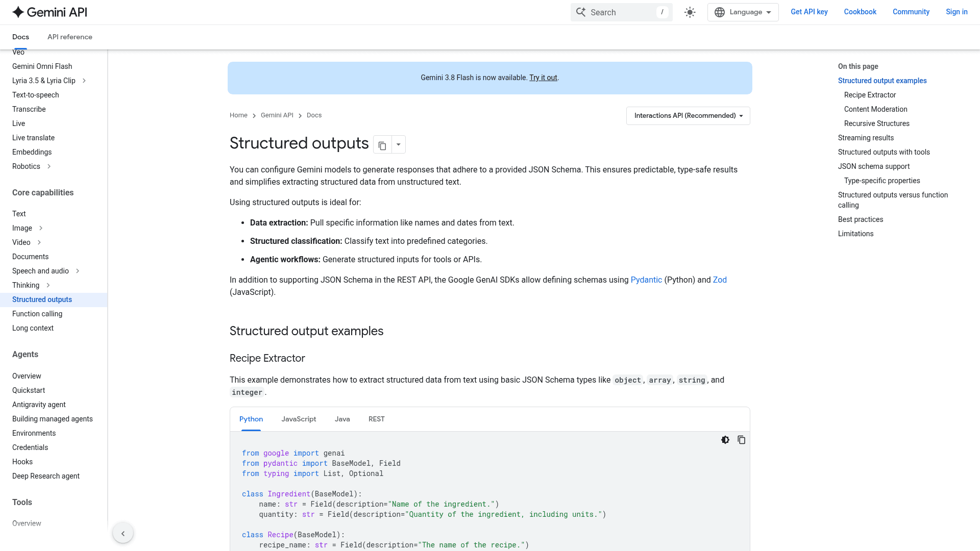Expand the Image sidebar section
The width and height of the screenshot is (980, 551).
click(41, 228)
